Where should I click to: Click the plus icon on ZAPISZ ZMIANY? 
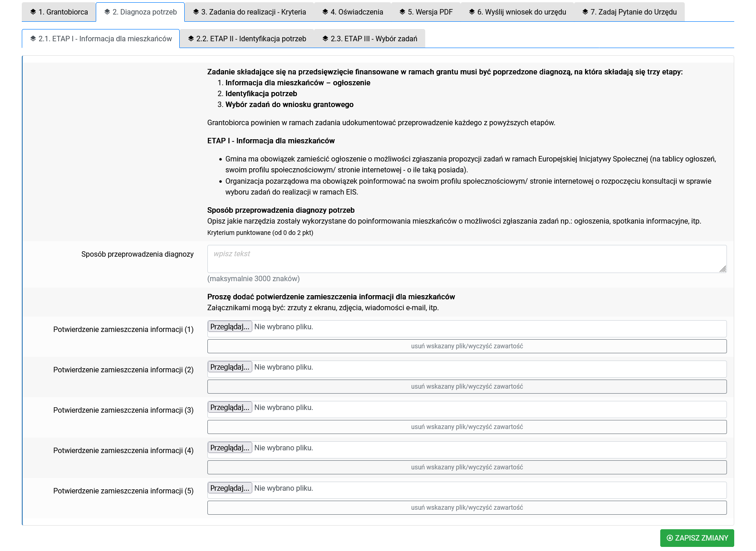(x=670, y=538)
